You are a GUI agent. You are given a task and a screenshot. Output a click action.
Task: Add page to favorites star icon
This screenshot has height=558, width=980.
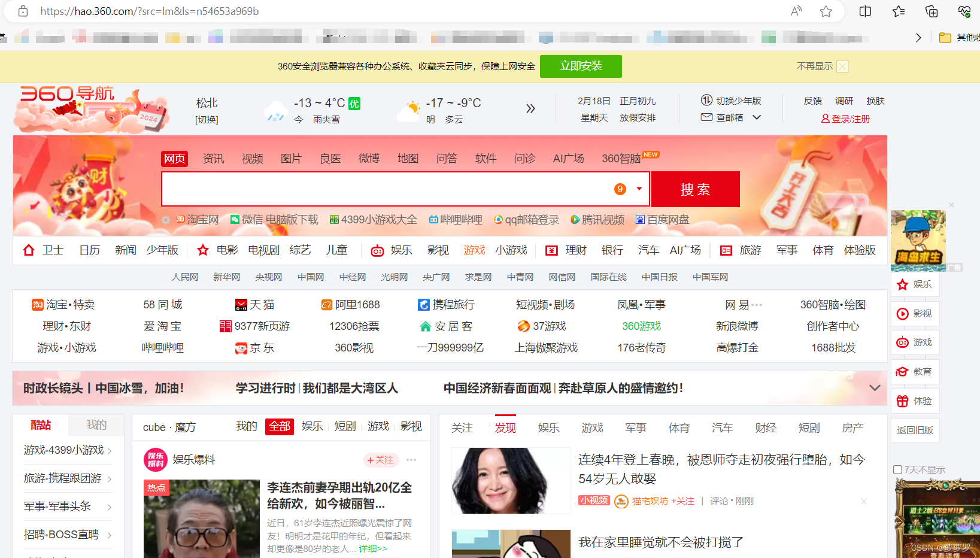(x=826, y=11)
